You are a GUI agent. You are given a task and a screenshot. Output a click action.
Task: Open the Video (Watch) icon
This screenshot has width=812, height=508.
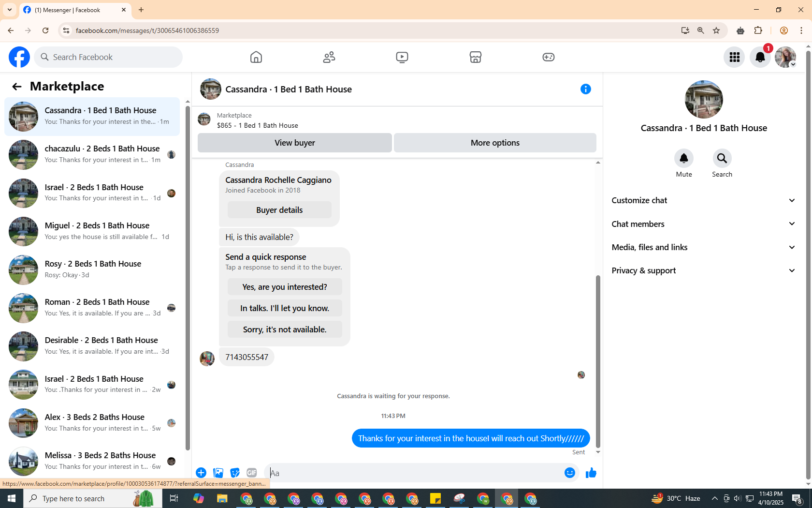[402, 57]
